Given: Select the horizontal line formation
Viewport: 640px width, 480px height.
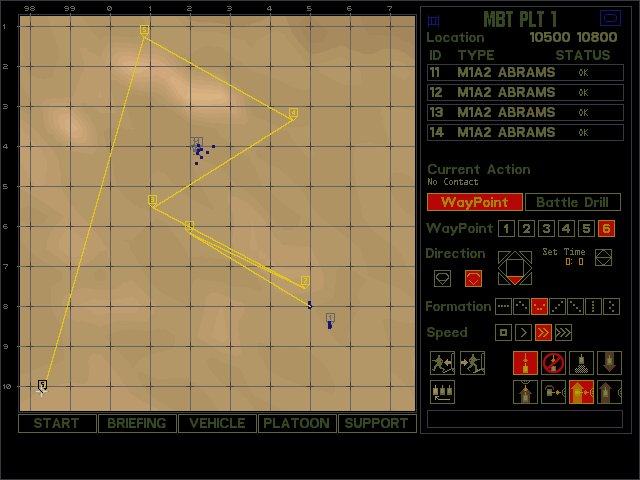Looking at the screenshot, I should pos(504,307).
